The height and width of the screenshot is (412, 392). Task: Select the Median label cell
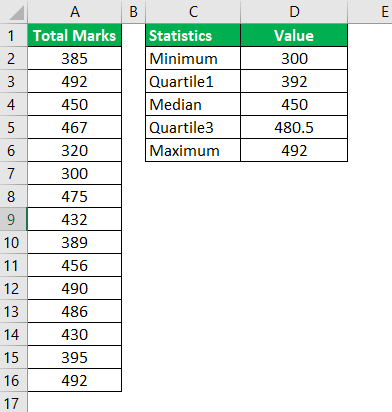coord(193,104)
